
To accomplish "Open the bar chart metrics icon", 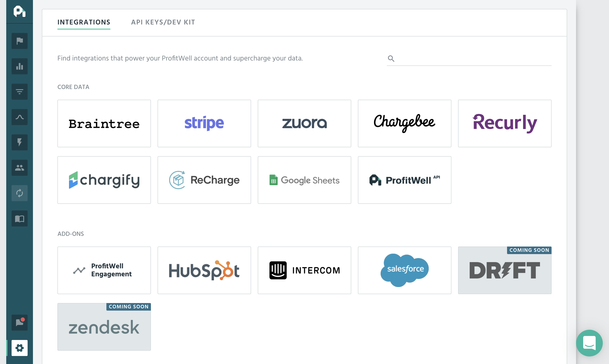I will [x=19, y=66].
